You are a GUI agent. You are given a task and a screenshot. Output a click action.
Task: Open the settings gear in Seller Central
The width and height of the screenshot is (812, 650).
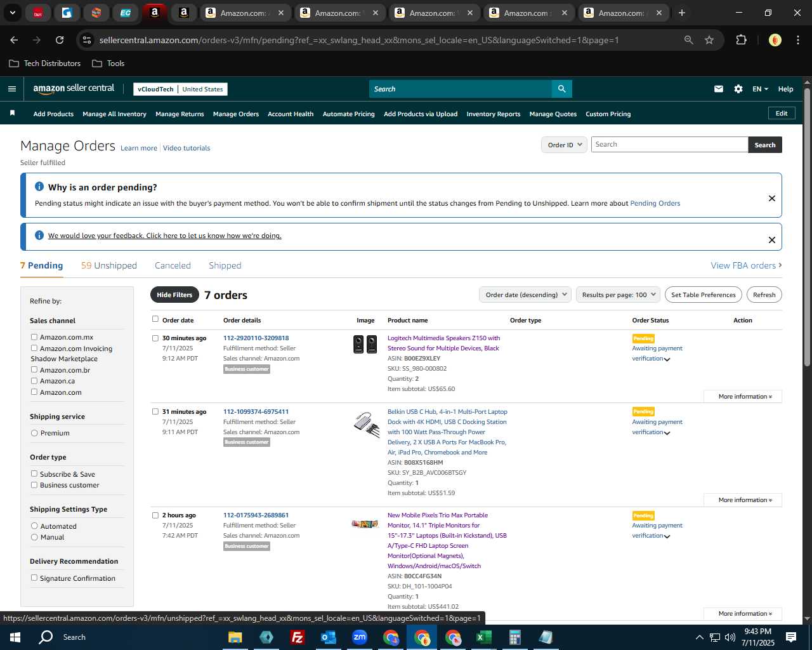(x=738, y=89)
